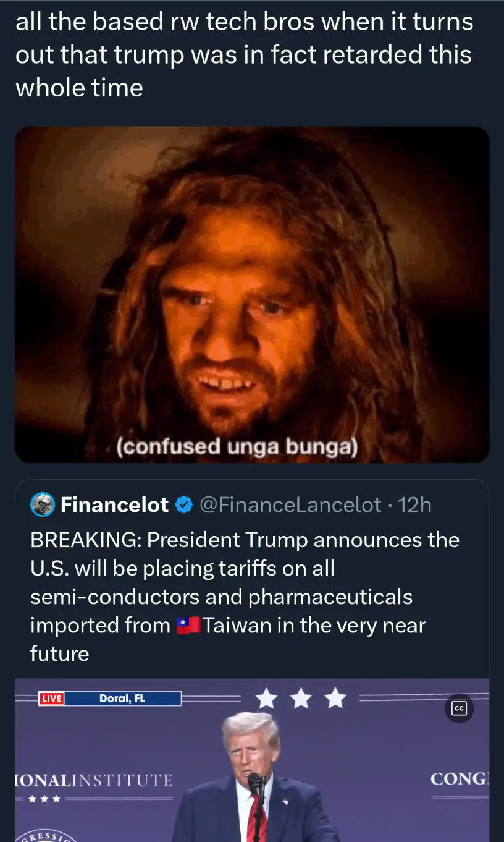Click the Taiwan flag emoji in the quoted tweet
This screenshot has height=842, width=504.
pyautogui.click(x=188, y=626)
